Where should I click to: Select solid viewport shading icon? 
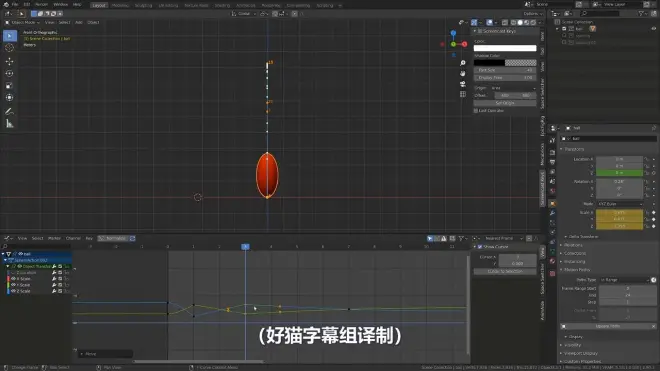520,22
